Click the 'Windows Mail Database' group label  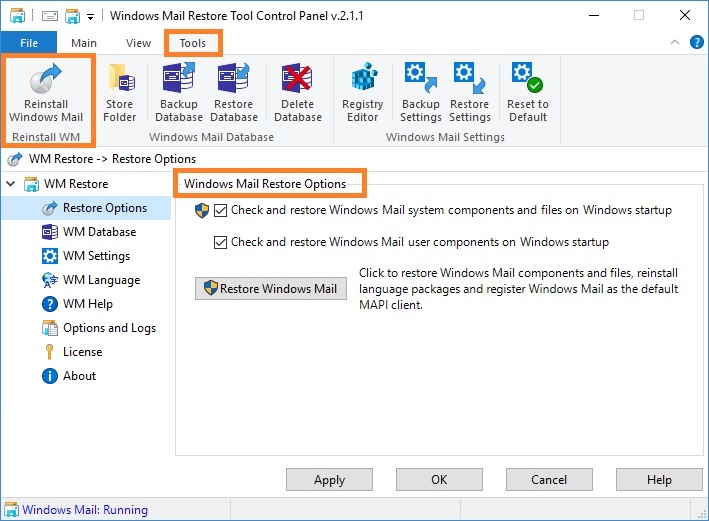click(212, 137)
